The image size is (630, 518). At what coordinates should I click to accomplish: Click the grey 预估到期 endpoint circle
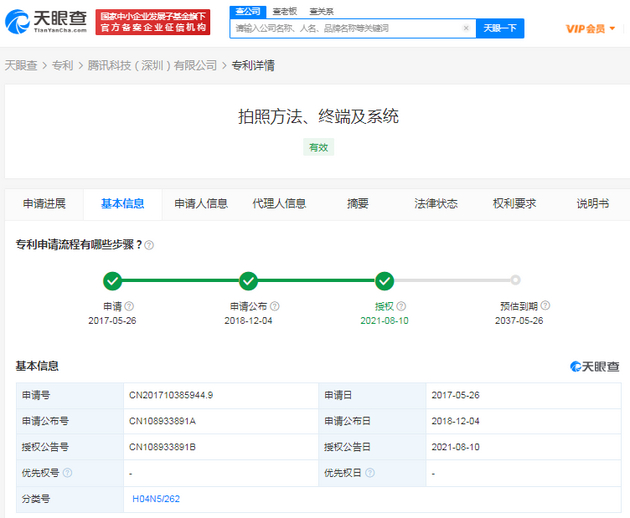coord(515,281)
